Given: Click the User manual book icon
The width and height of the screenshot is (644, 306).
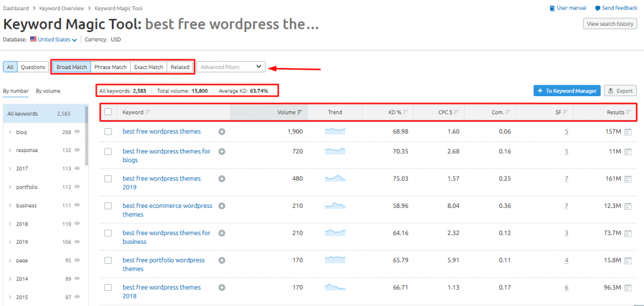Looking at the screenshot, I should tap(552, 8).
